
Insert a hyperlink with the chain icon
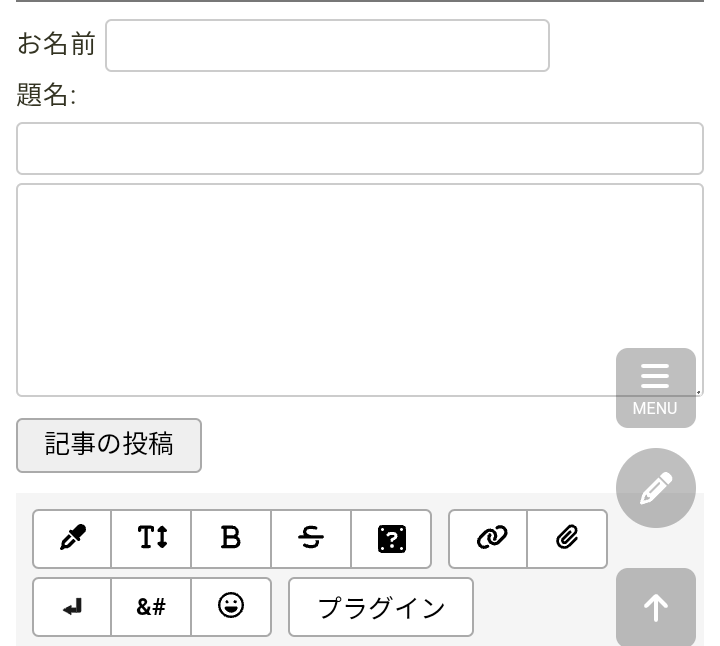489,539
